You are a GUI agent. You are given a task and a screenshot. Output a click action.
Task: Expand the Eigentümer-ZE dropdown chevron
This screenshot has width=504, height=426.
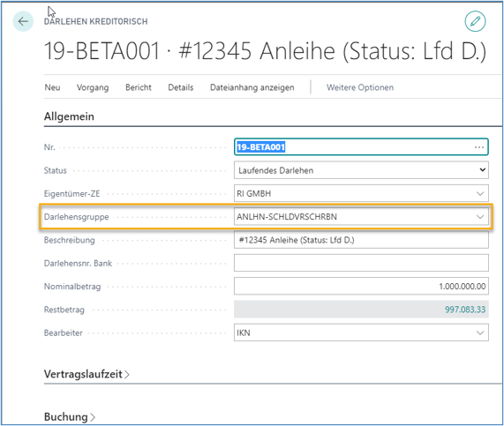(480, 193)
